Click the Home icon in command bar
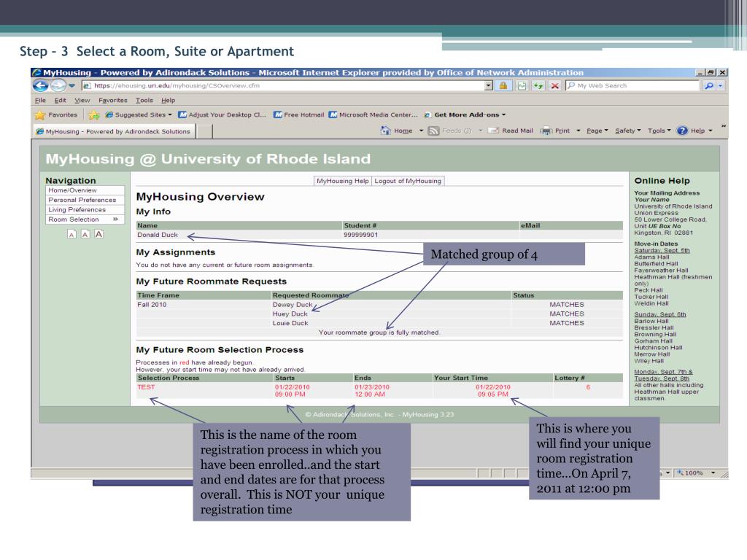The height and width of the screenshot is (560, 747). click(385, 131)
